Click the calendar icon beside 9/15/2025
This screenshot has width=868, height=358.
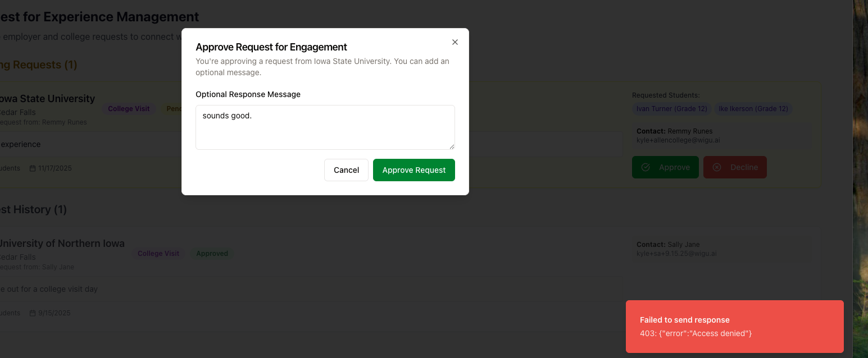point(33,313)
